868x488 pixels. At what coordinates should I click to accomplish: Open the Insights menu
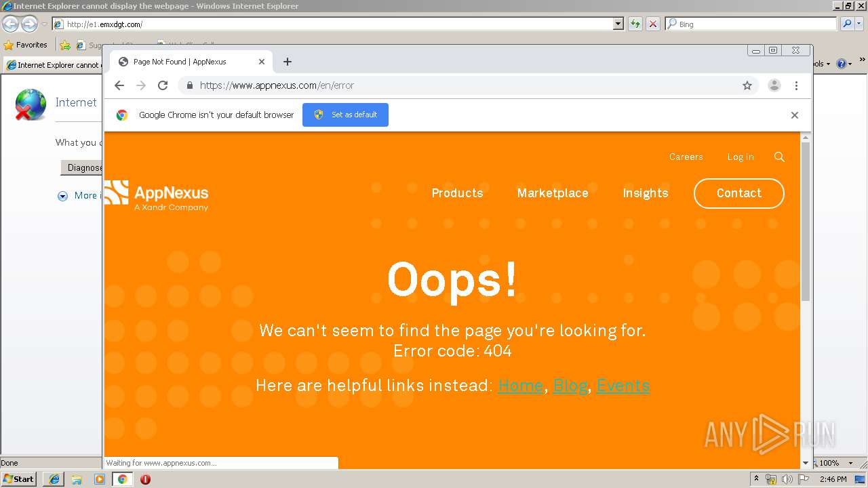(646, 193)
